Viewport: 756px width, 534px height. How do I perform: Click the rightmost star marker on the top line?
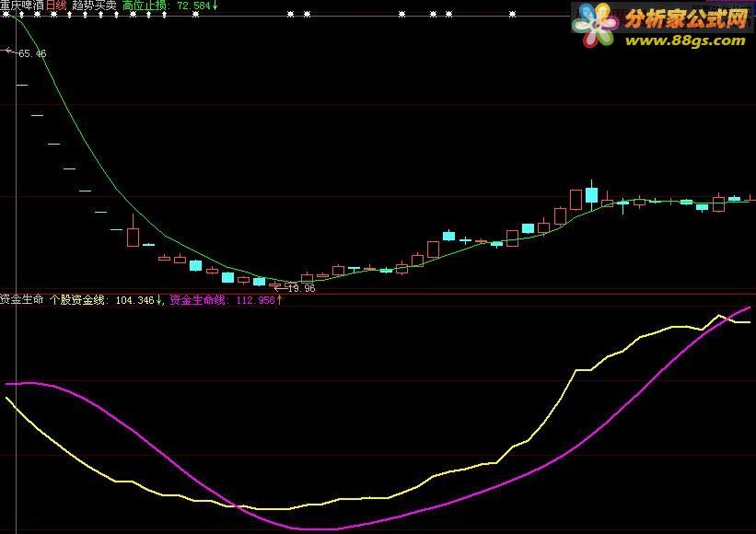513,15
